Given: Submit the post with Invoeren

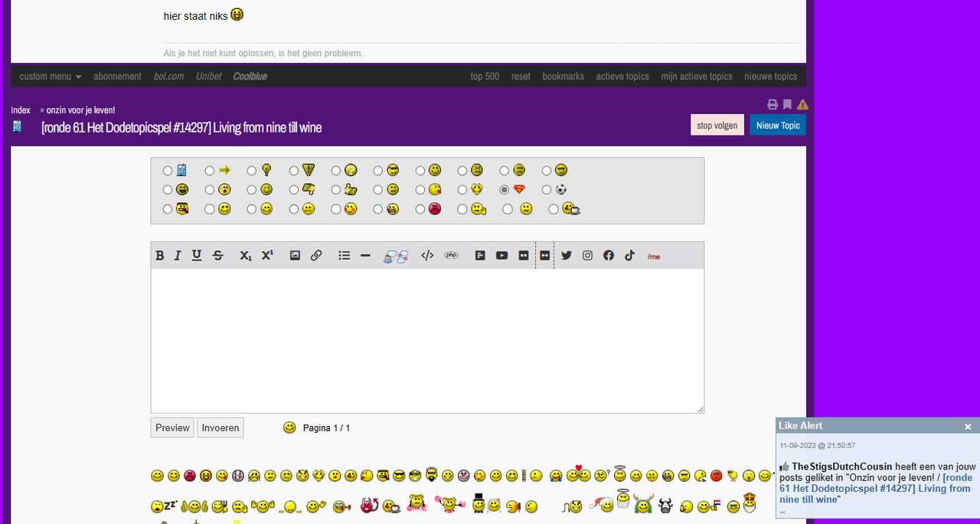Looking at the screenshot, I should point(220,427).
